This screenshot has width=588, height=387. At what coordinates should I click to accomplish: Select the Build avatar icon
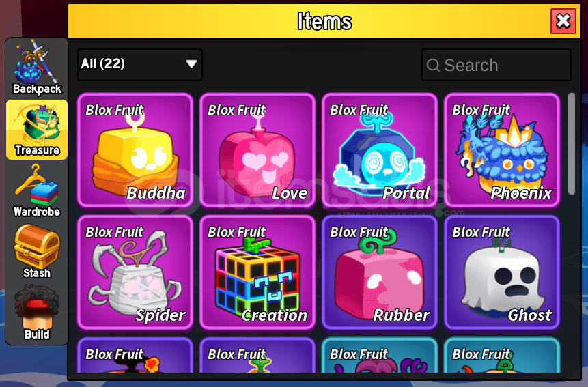pos(37,313)
